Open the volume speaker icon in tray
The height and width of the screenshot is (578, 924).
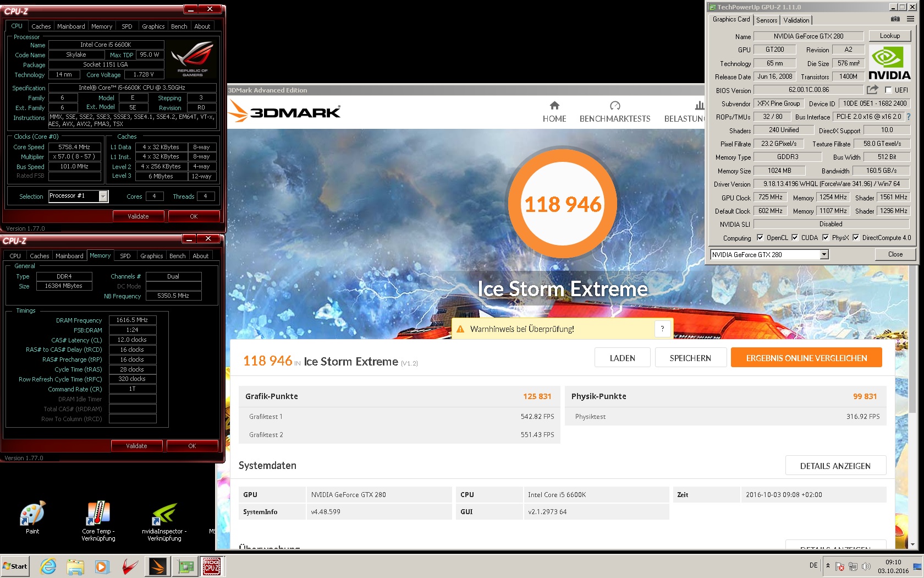point(866,566)
